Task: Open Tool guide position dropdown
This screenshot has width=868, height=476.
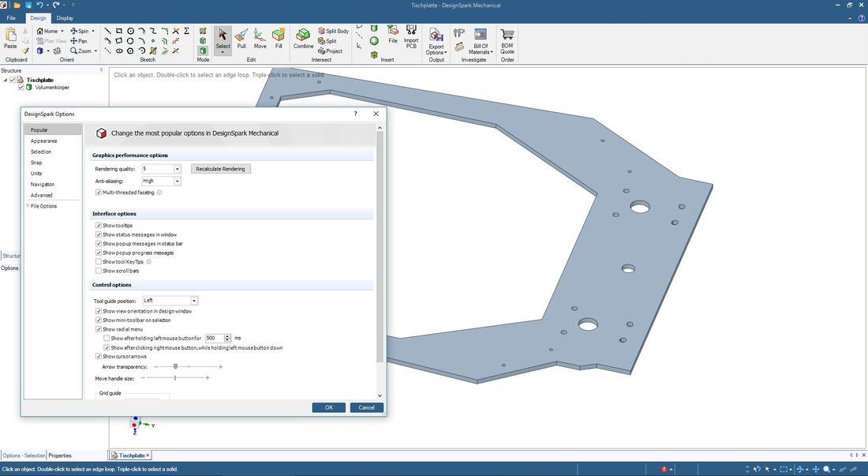Action: click(x=194, y=301)
